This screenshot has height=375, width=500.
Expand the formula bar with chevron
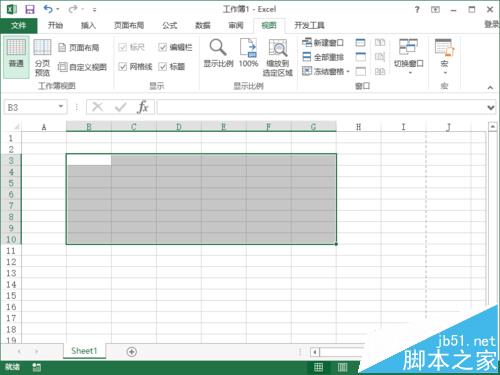[x=490, y=108]
